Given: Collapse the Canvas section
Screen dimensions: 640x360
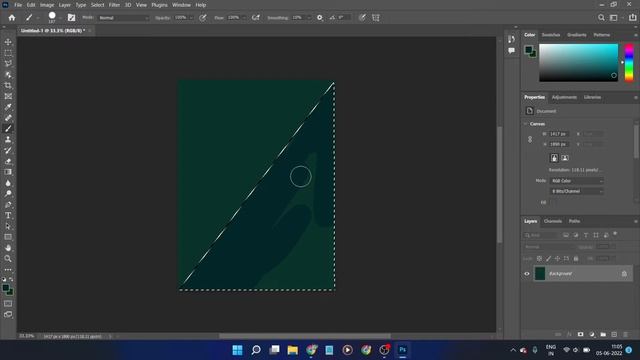Looking at the screenshot, I should click(526, 124).
